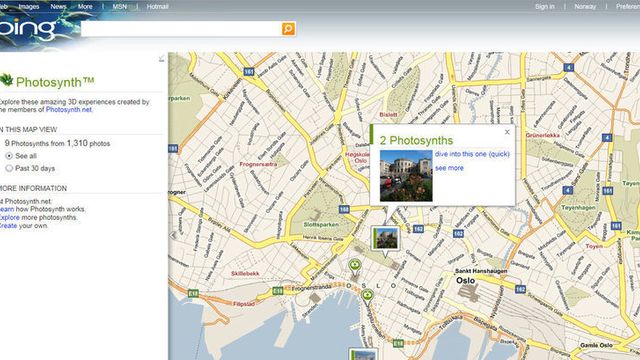Click the Gamle Oslo label
Viewport: 640px width, 360px height.
(596, 345)
